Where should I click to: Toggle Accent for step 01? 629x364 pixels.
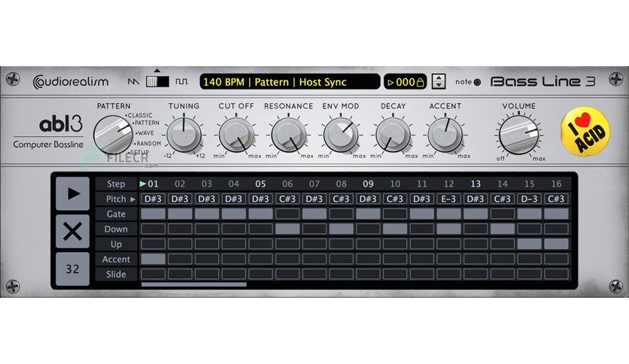point(153,259)
